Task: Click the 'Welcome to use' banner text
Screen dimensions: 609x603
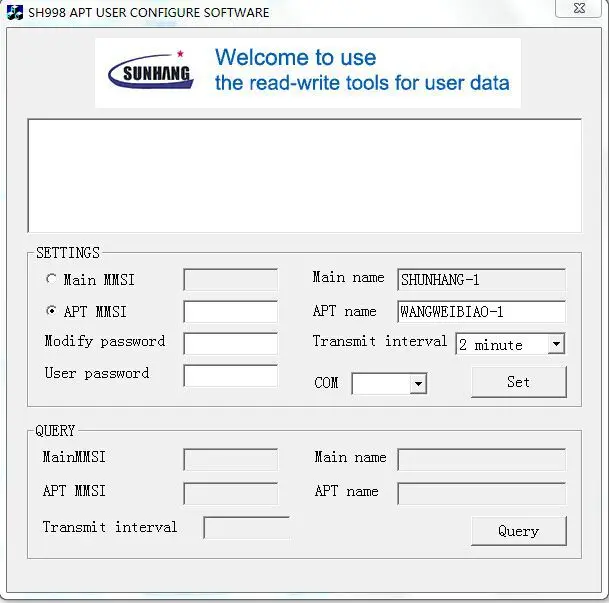Action: point(296,57)
